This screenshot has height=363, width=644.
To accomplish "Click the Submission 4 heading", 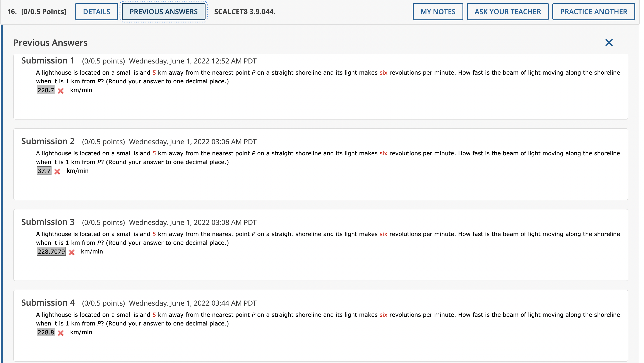I will pyautogui.click(x=48, y=303).
